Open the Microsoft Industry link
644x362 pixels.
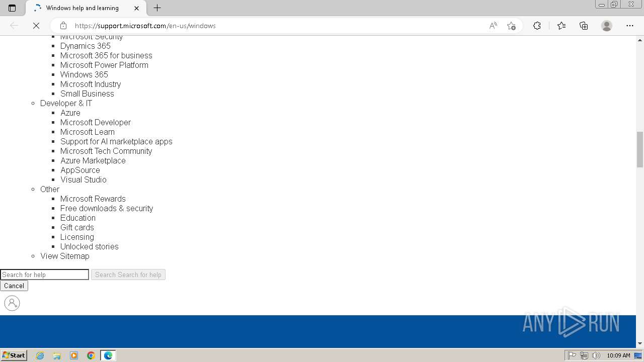91,84
